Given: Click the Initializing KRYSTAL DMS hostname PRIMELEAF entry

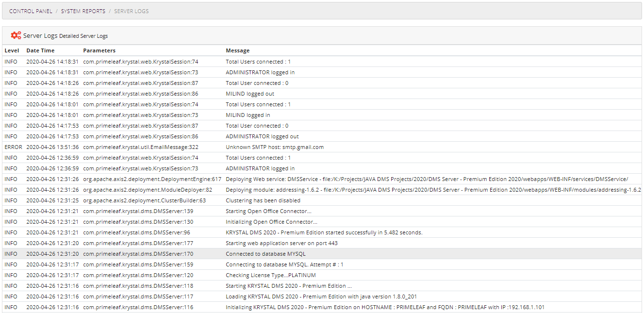Looking at the screenshot, I should (x=340, y=307).
